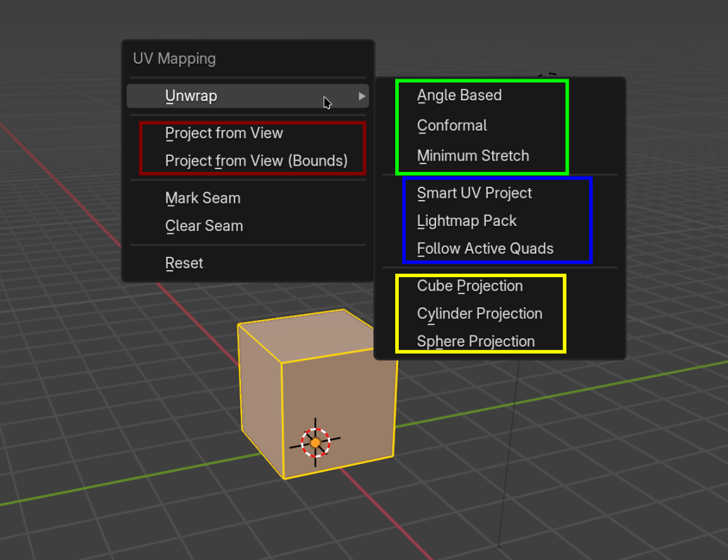Select Conformal unwrap method

pyautogui.click(x=452, y=126)
